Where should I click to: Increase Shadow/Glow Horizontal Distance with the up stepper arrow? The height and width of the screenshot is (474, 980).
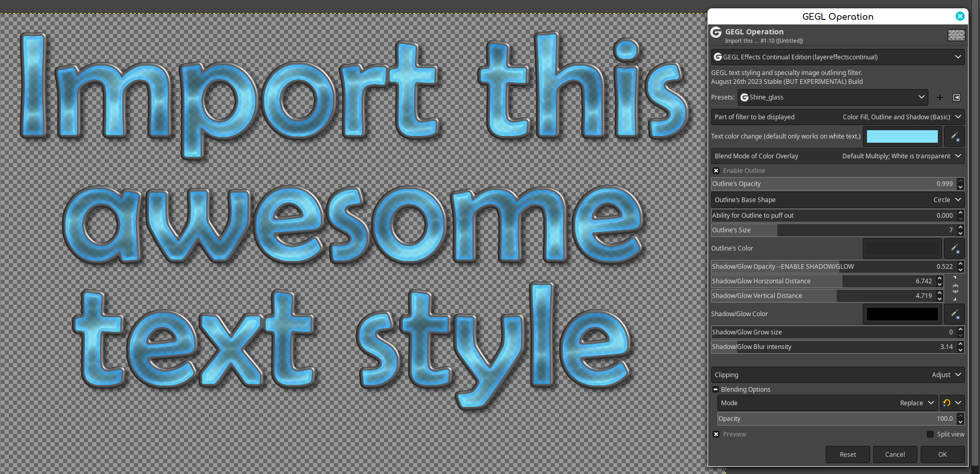point(940,278)
